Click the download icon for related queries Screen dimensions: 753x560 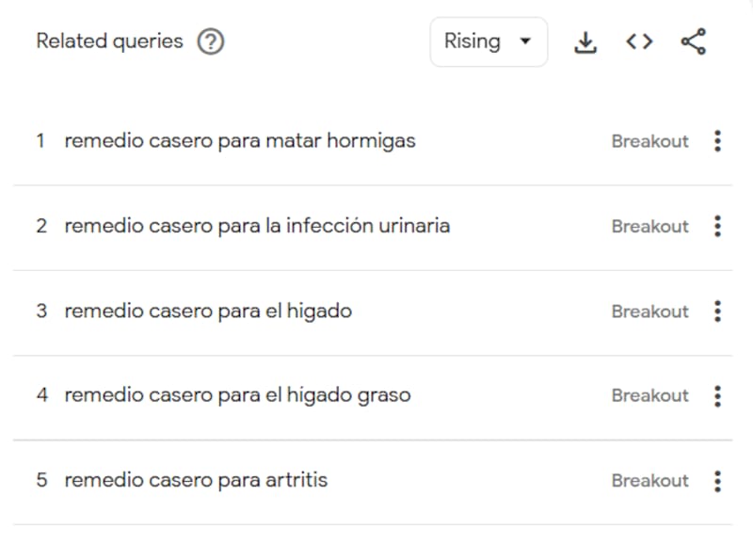click(585, 41)
